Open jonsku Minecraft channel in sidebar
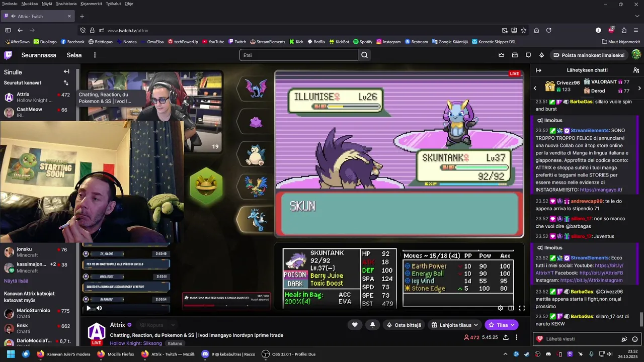Image resolution: width=644 pixels, height=362 pixels. (38, 252)
